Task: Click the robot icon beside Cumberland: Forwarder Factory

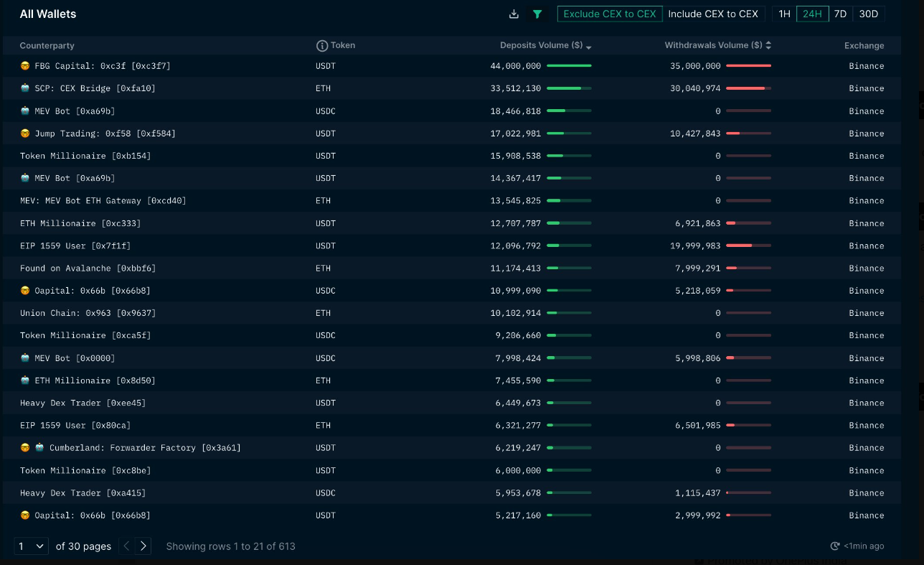Action: click(40, 448)
